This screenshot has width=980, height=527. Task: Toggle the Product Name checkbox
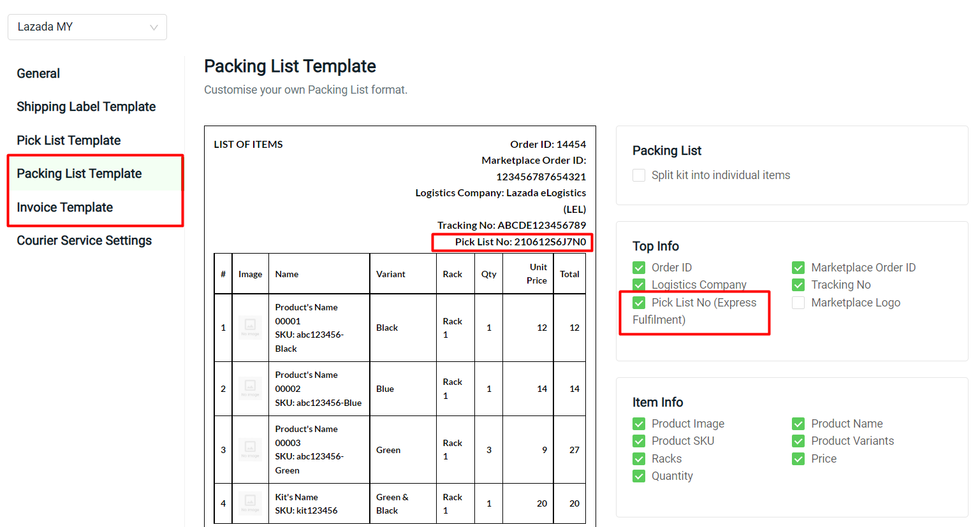[798, 423]
